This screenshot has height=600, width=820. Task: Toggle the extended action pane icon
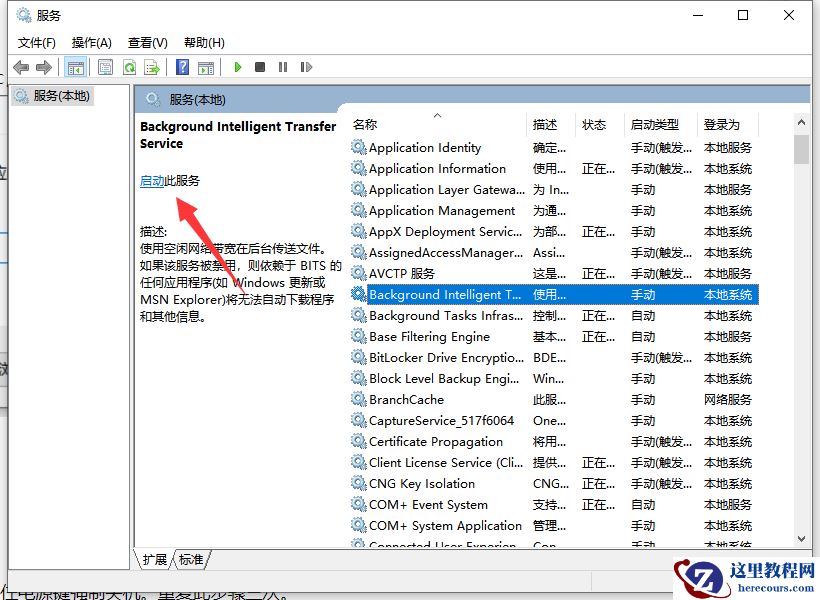point(208,67)
